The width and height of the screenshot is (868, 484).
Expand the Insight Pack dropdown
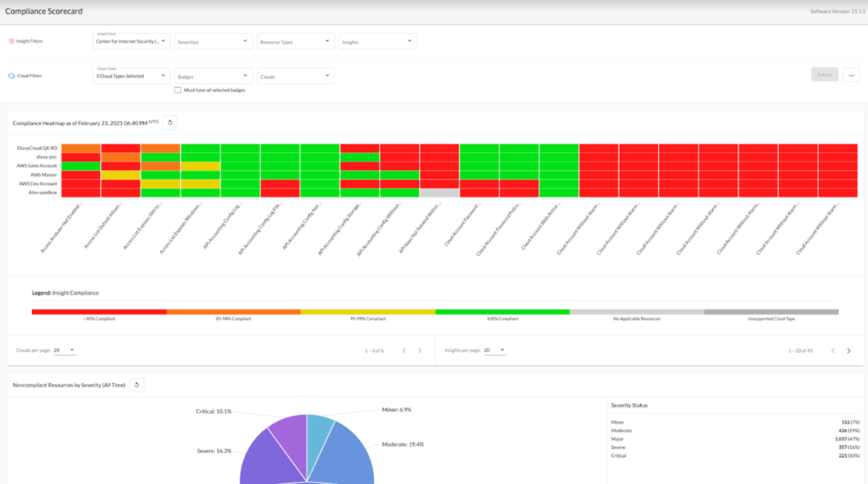[132, 41]
